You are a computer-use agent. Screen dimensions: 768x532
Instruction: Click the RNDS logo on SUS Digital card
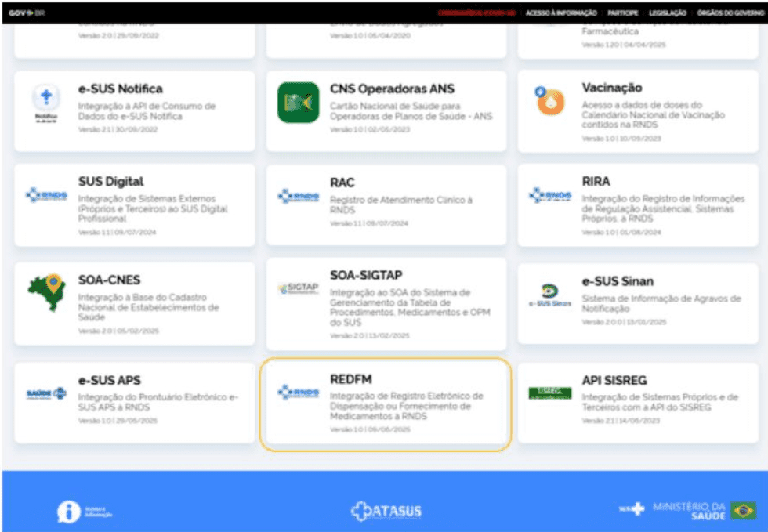pos(46,195)
